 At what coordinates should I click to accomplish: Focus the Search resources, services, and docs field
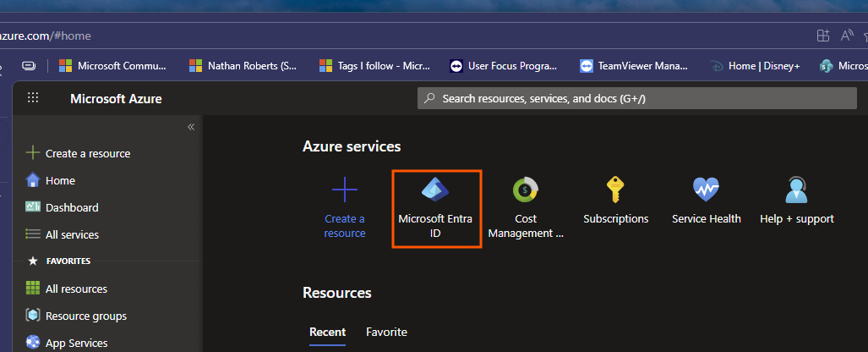tap(636, 99)
